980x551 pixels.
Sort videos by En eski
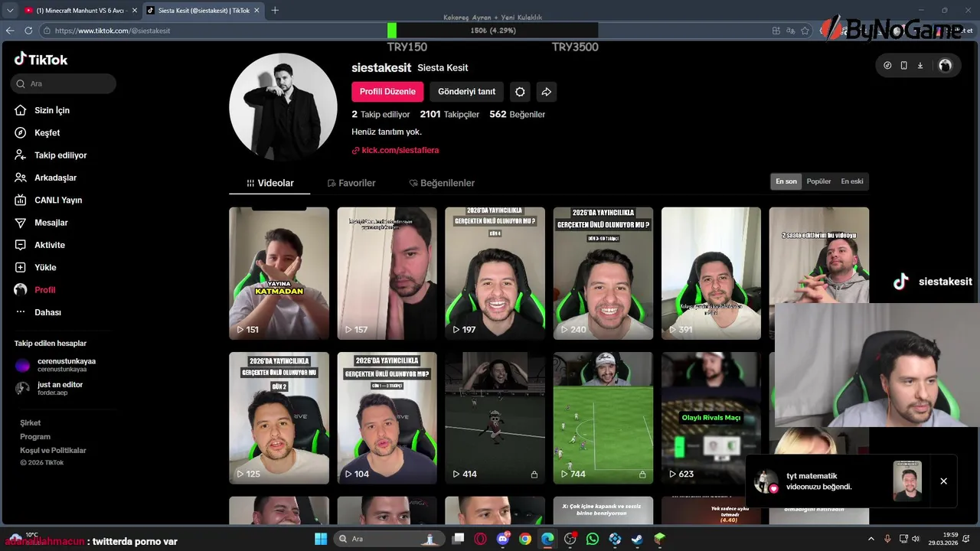pos(852,181)
